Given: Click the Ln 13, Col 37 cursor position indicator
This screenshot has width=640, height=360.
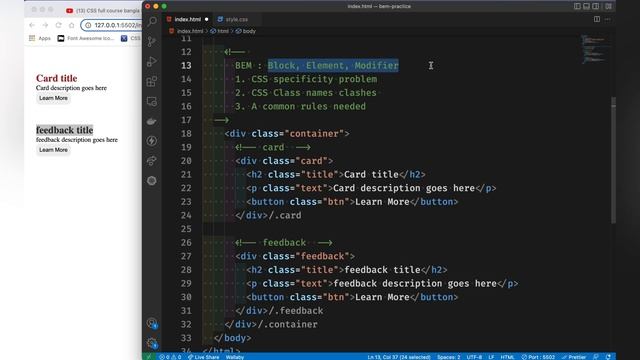Looking at the screenshot, I should (399, 357).
